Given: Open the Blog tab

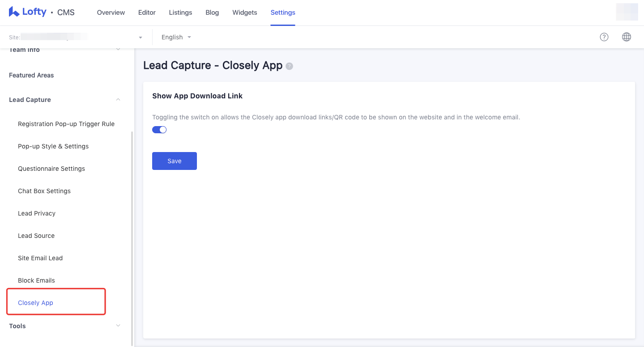Looking at the screenshot, I should pos(212,13).
